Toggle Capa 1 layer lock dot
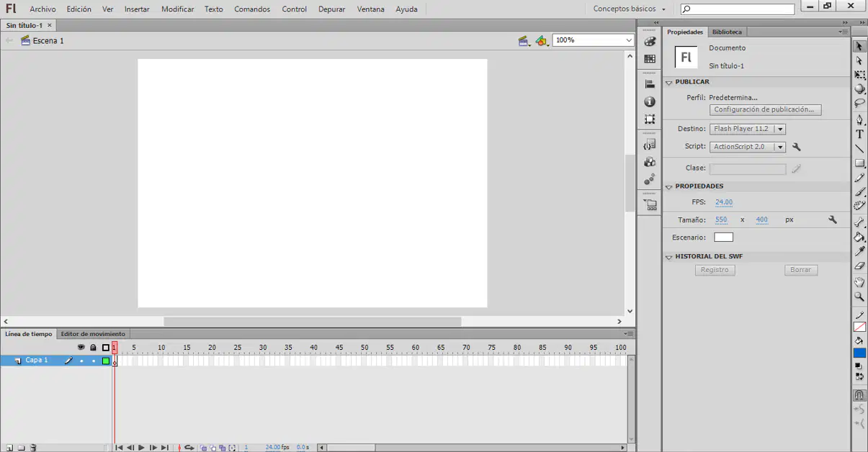Image resolution: width=868 pixels, height=452 pixels. [x=93, y=361]
